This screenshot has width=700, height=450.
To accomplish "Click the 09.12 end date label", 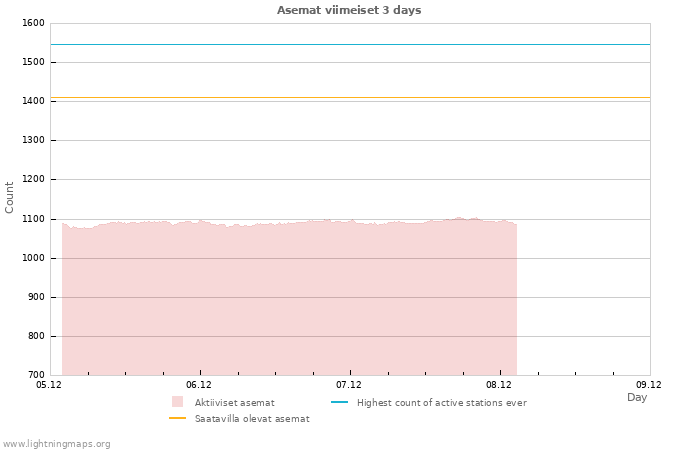I will 649,384.
